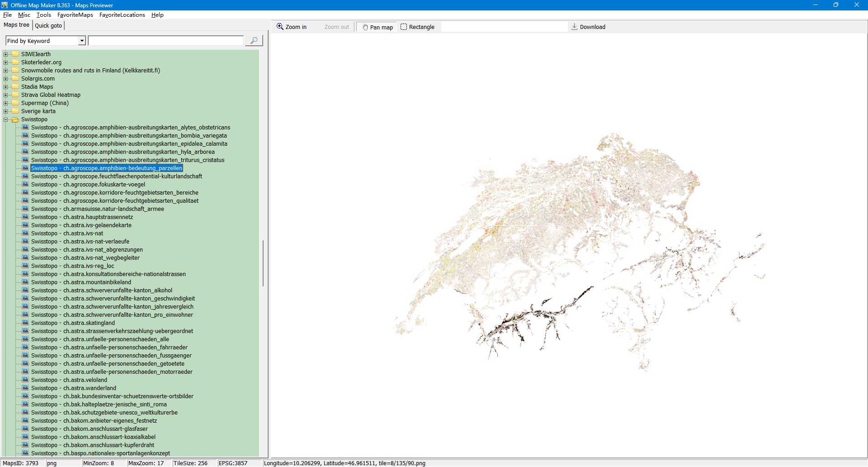
Task: Click the Download arrow button
Action: [x=588, y=27]
